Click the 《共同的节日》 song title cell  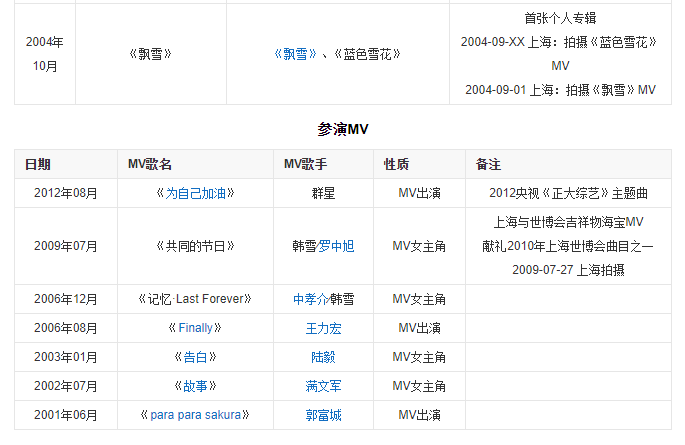(195, 246)
